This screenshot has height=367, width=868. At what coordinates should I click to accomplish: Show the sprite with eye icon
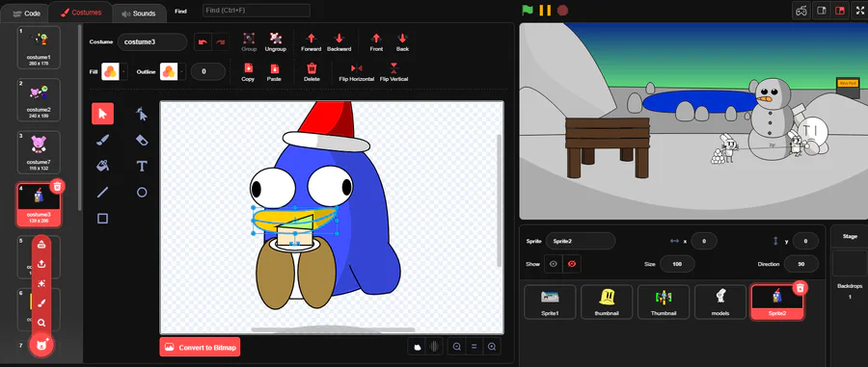click(553, 264)
